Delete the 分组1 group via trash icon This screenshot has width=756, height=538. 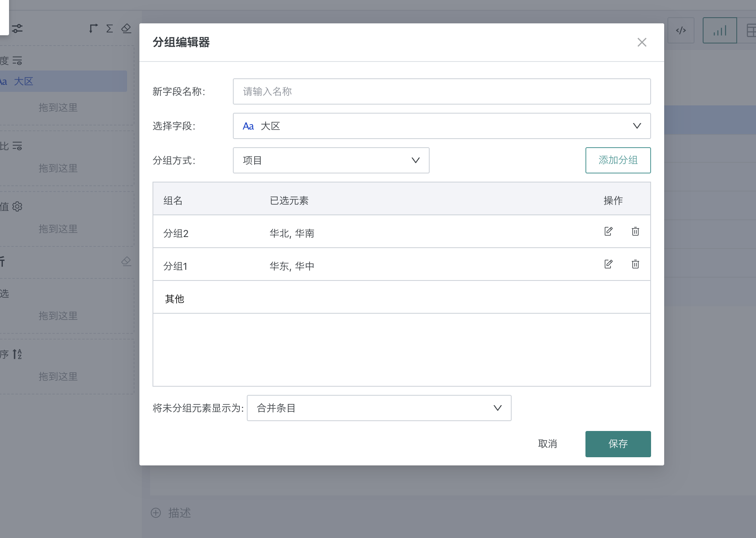[635, 264]
